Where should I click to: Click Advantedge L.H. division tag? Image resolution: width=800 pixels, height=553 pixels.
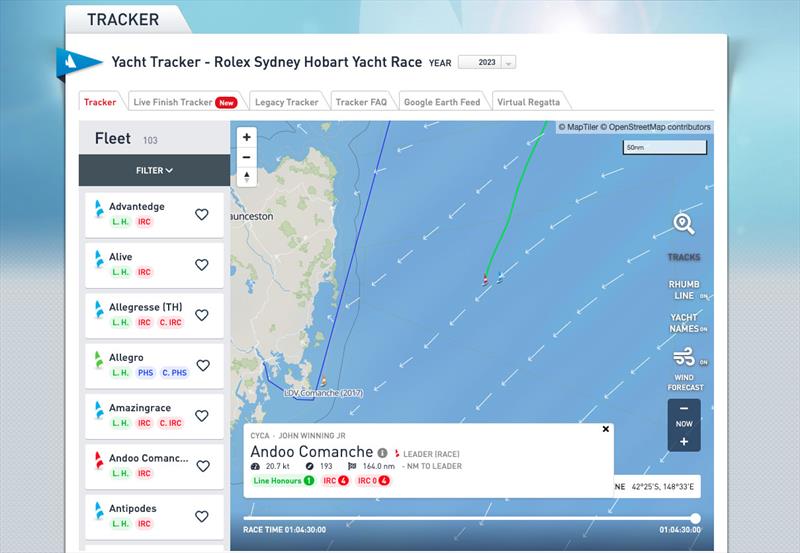tap(120, 222)
